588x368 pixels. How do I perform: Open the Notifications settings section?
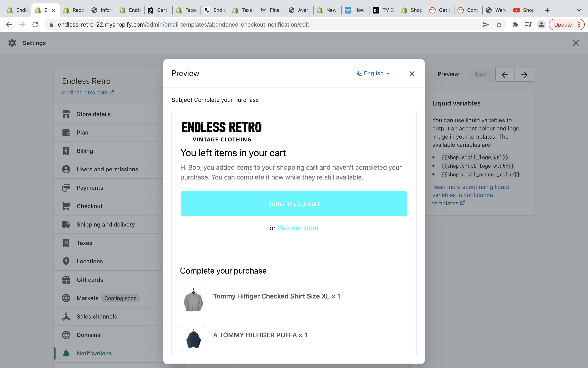pyautogui.click(x=108, y=353)
